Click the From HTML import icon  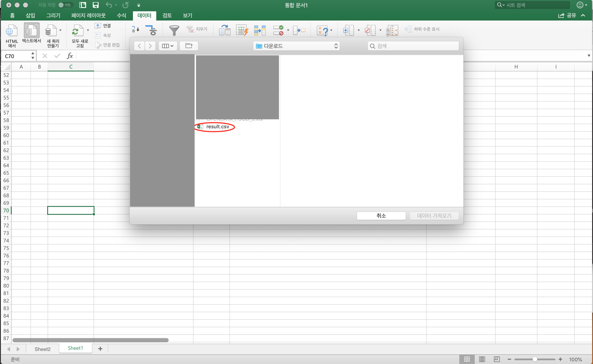point(12,32)
